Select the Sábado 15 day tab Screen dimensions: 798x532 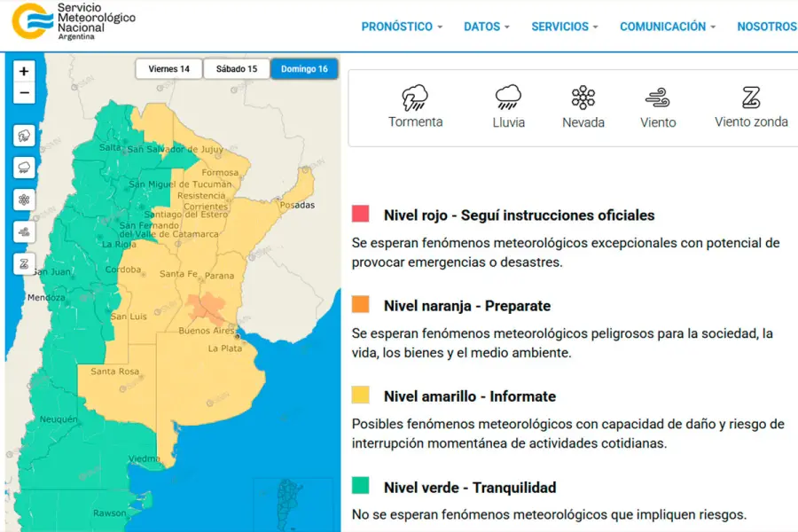tap(237, 69)
